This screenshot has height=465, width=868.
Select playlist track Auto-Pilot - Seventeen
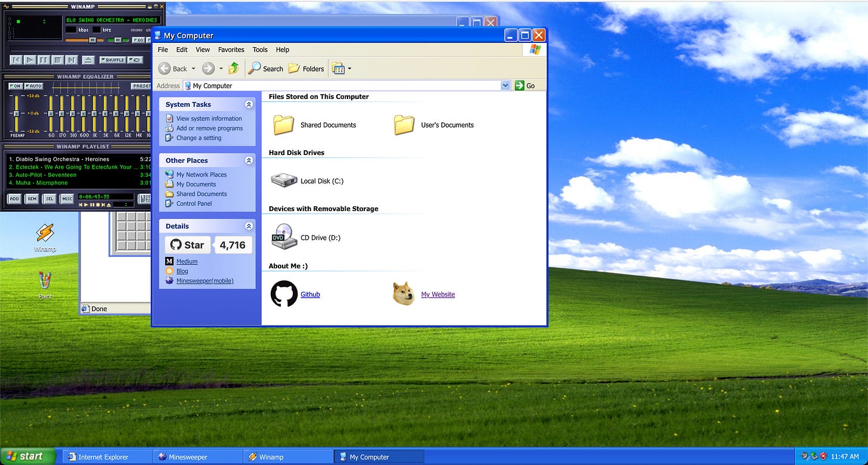coord(79,175)
